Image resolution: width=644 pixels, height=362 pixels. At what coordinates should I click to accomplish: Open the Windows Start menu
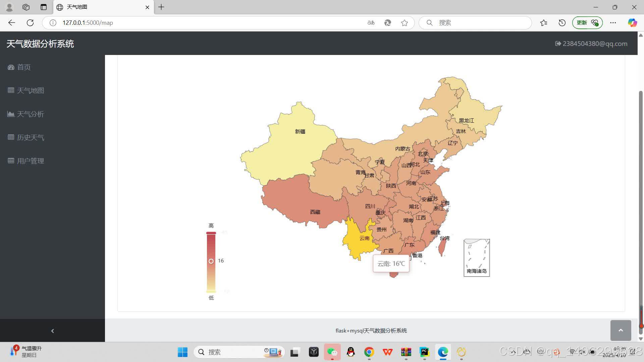(182, 352)
